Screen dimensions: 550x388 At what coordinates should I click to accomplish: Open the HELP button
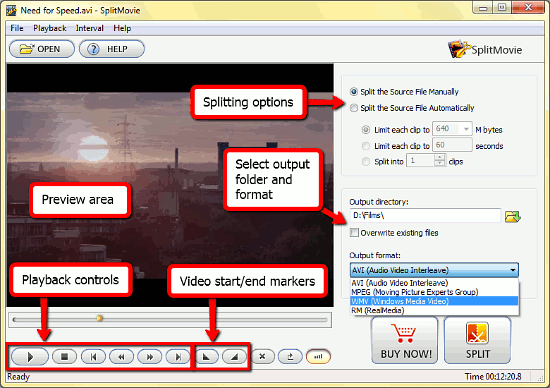[x=112, y=49]
